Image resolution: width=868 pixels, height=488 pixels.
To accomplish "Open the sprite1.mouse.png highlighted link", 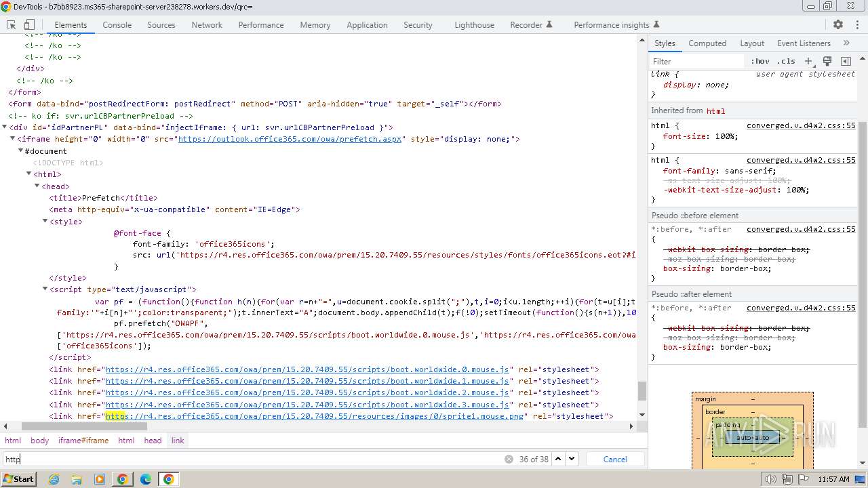I will (x=315, y=416).
